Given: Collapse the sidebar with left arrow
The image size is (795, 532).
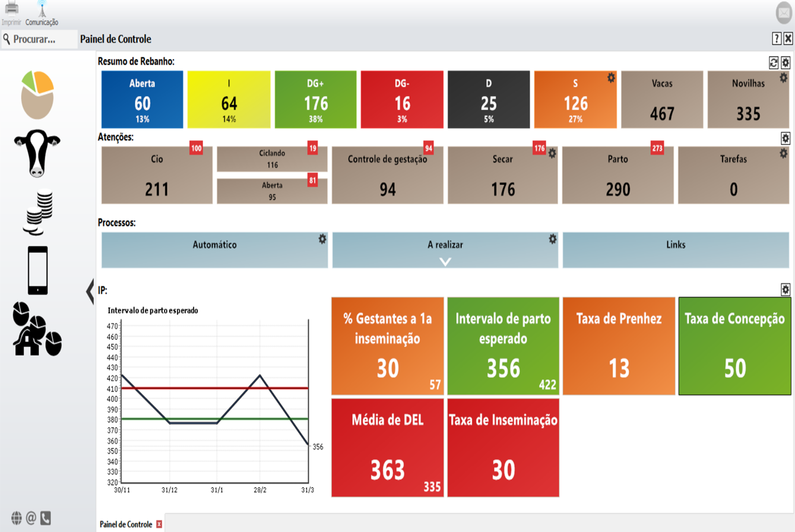Looking at the screenshot, I should (90, 290).
